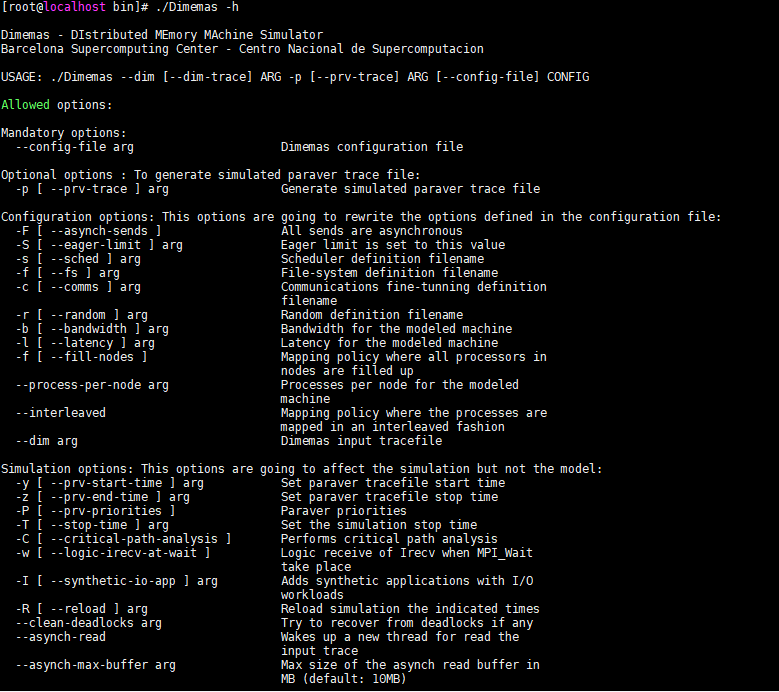Click the --prv-start-time option text

(x=106, y=483)
